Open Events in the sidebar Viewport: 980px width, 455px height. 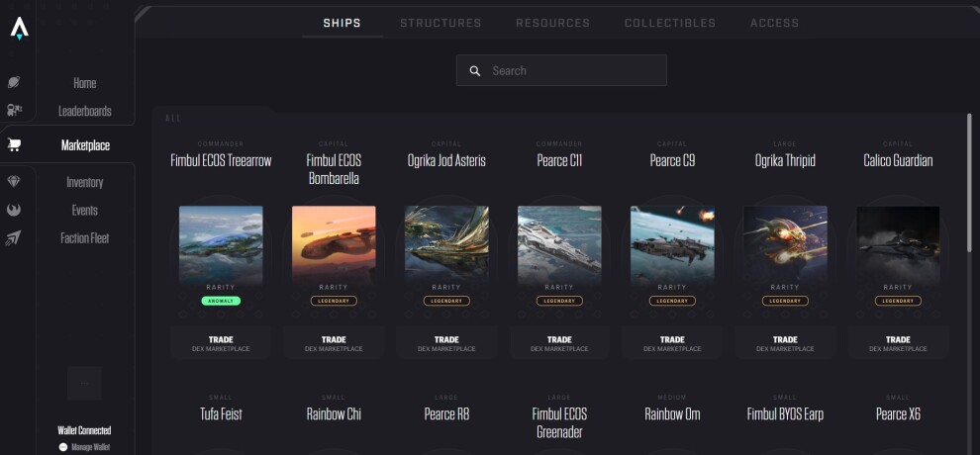[85, 211]
